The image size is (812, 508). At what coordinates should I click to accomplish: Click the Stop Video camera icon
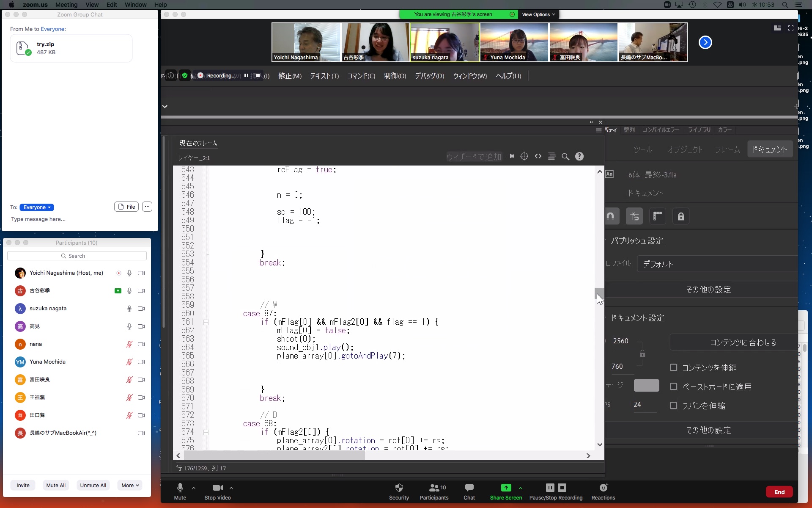[217, 488]
